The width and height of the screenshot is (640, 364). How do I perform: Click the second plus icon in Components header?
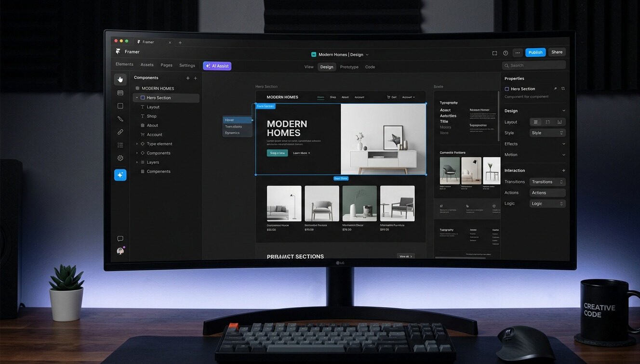(195, 78)
